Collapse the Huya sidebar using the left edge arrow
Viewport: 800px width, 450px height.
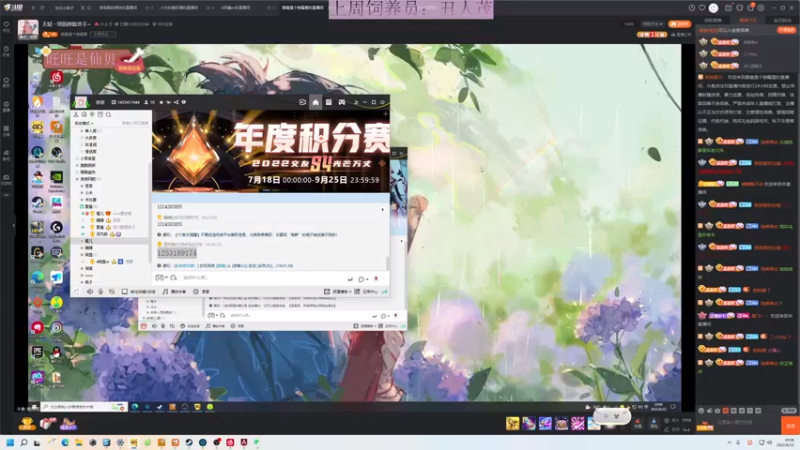point(14,225)
